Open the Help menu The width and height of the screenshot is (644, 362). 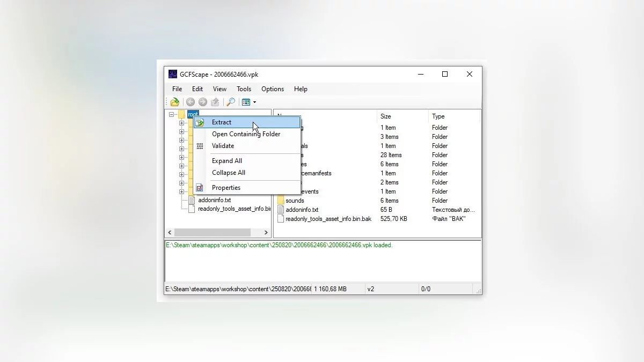point(301,89)
